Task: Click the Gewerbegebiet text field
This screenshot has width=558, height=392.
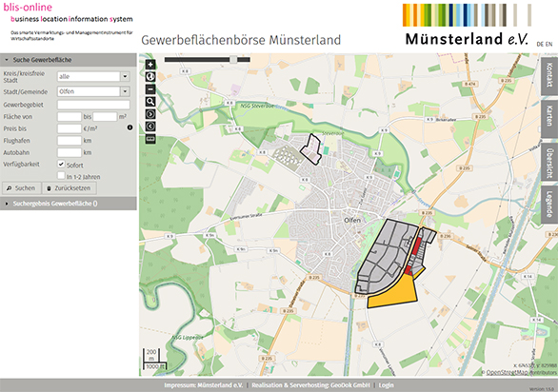Action: coord(93,105)
